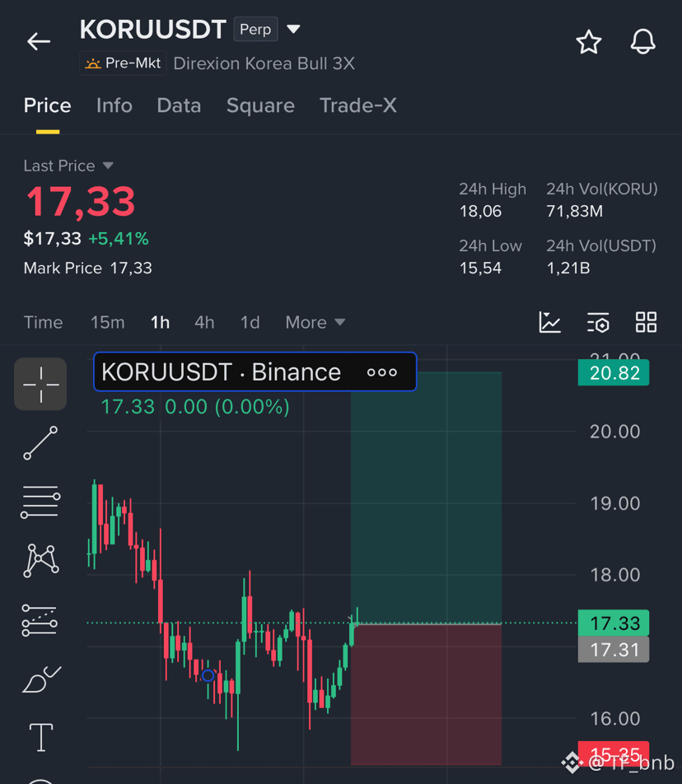Open the chart indicators line-graph icon
Viewport: 682px width, 784px height.
click(549, 322)
